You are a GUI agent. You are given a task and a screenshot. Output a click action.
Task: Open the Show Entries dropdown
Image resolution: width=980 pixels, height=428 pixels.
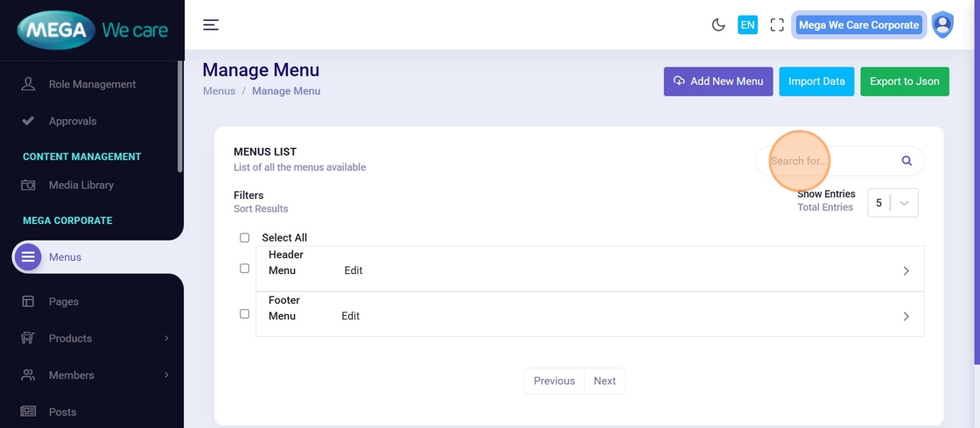tap(892, 203)
